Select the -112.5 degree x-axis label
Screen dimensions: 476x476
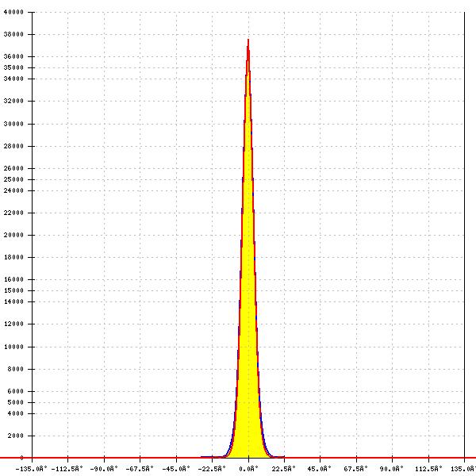click(x=67, y=469)
